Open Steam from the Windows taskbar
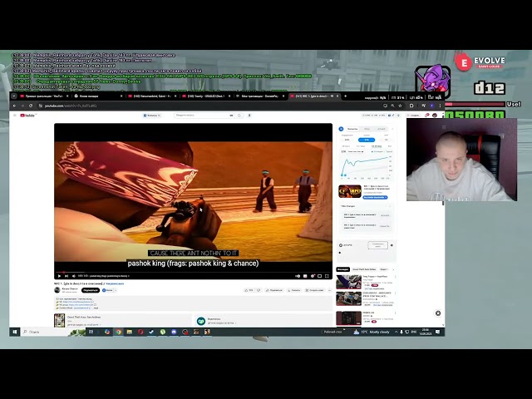Screen dimensions: 532x399 [151, 332]
